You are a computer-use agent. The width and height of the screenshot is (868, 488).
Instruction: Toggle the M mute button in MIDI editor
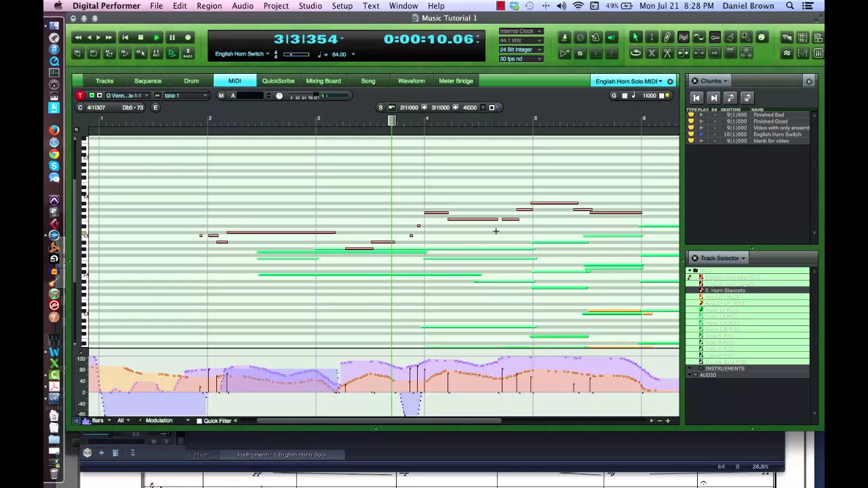coord(221,96)
